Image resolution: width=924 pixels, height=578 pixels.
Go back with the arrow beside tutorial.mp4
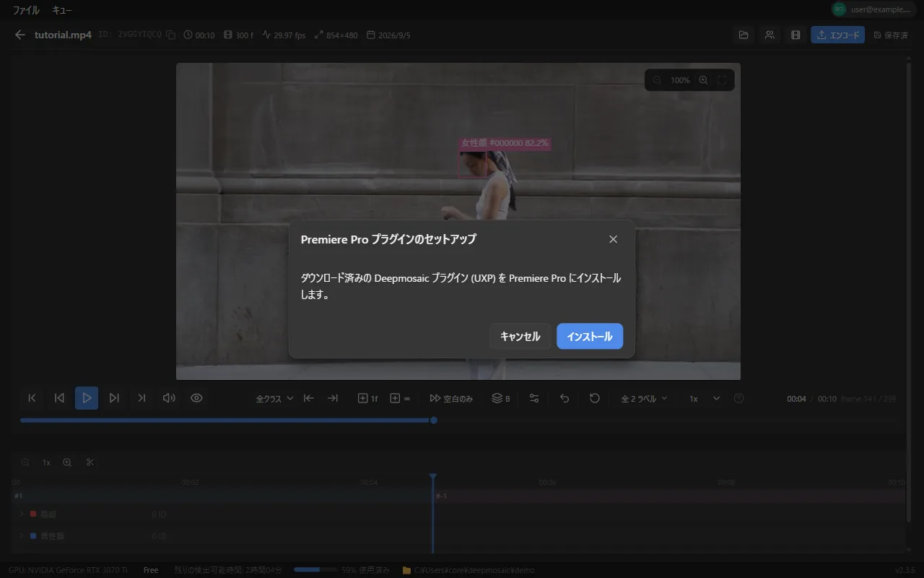[19, 35]
